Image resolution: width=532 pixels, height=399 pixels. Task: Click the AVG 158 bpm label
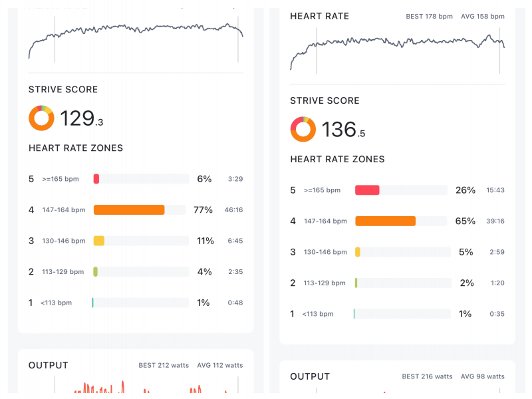pyautogui.click(x=483, y=16)
